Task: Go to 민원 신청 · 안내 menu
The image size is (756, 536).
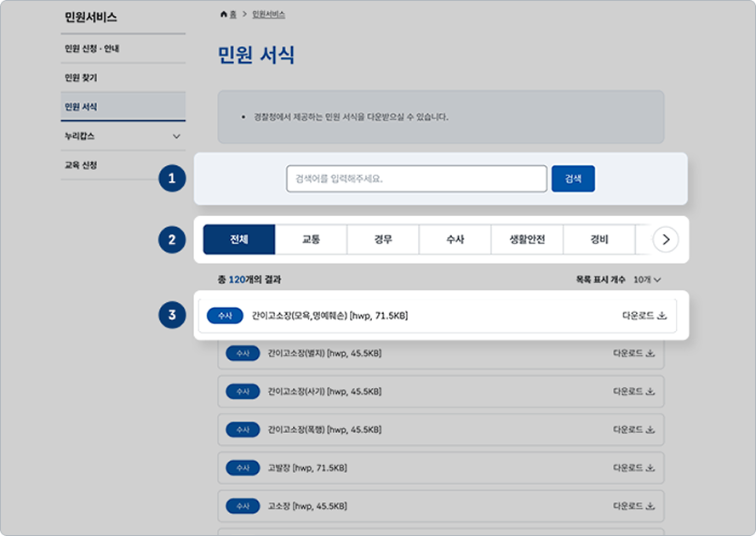Action: [x=92, y=48]
